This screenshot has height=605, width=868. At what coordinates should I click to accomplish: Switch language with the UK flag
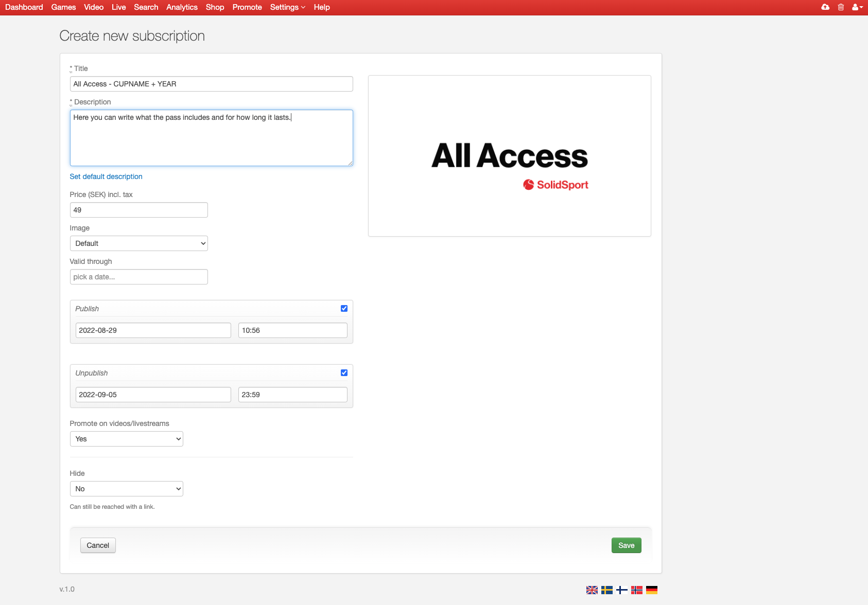(x=592, y=590)
